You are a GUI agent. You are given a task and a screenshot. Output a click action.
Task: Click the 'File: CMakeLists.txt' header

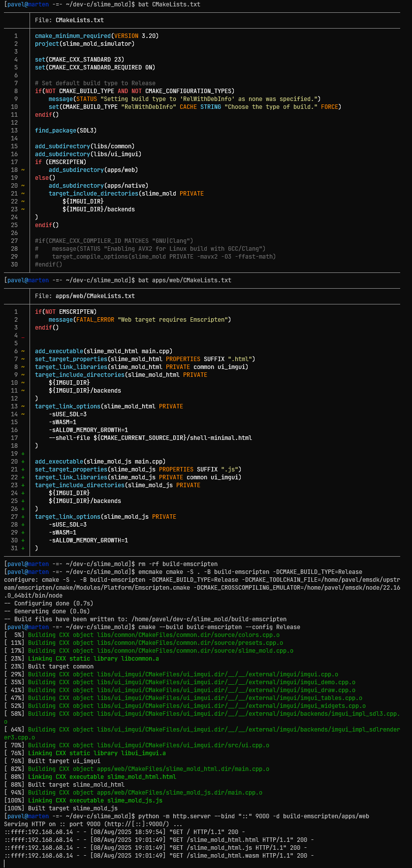click(69, 20)
